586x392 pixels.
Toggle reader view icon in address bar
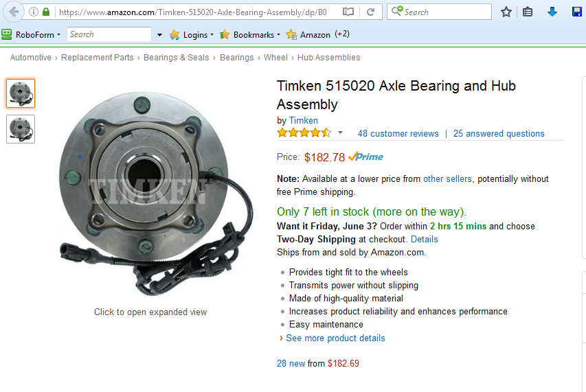coord(348,12)
